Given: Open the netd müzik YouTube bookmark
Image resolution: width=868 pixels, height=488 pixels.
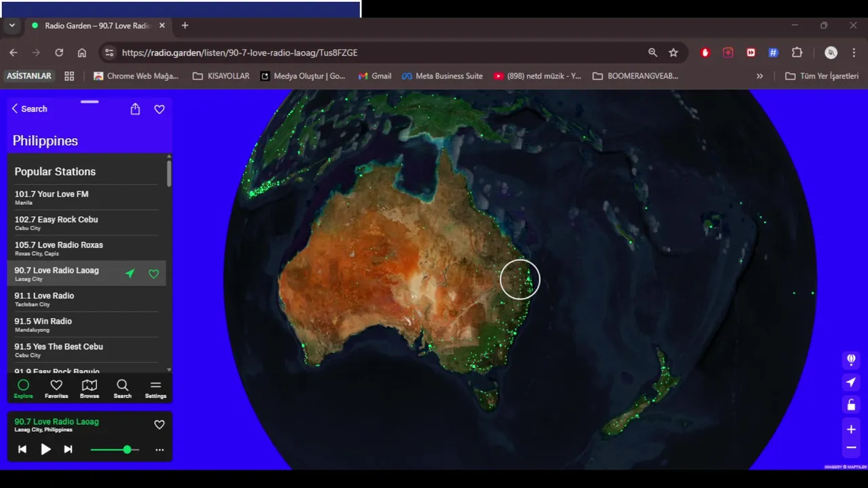Looking at the screenshot, I should click(x=538, y=76).
